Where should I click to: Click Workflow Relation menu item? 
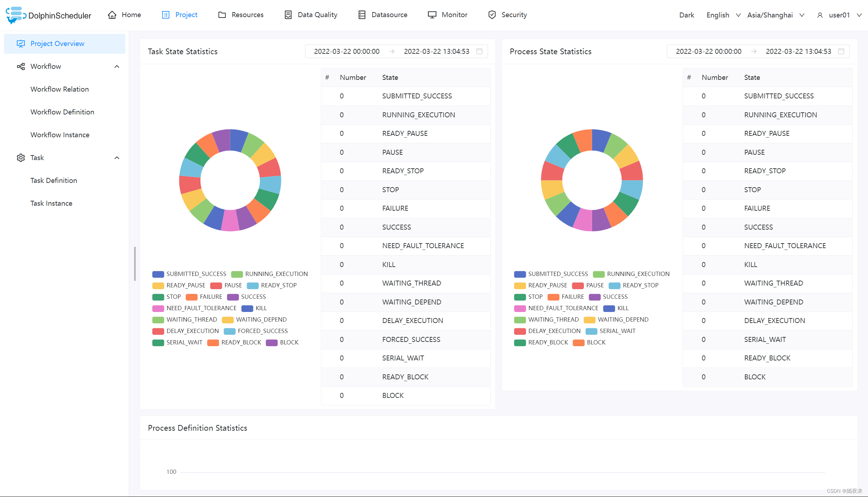[x=60, y=89]
